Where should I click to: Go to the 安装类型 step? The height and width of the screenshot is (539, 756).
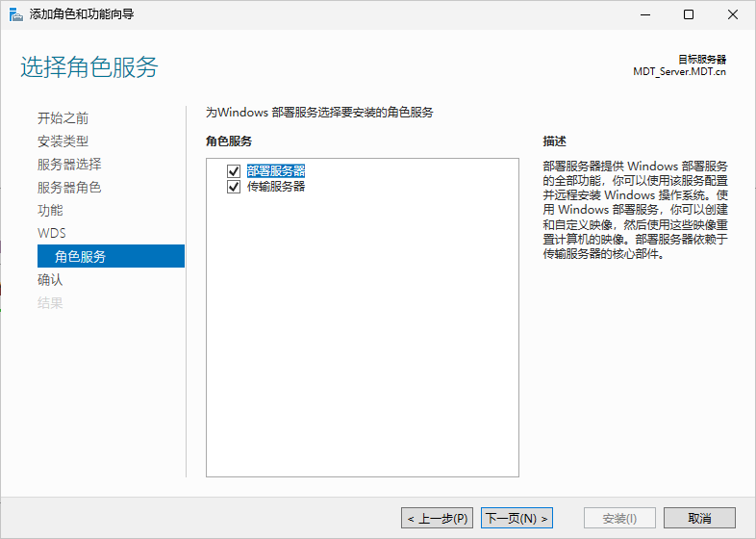tap(63, 141)
